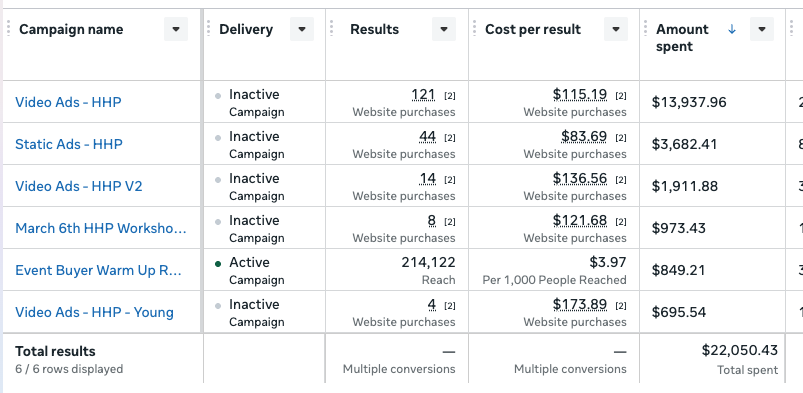Screen dimensions: 803x393
Task: Click the Reach label under 214,122
Action: coord(438,280)
